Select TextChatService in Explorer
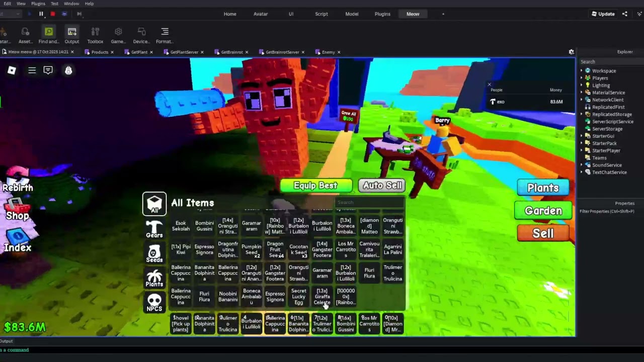Image resolution: width=644 pixels, height=362 pixels. point(609,172)
